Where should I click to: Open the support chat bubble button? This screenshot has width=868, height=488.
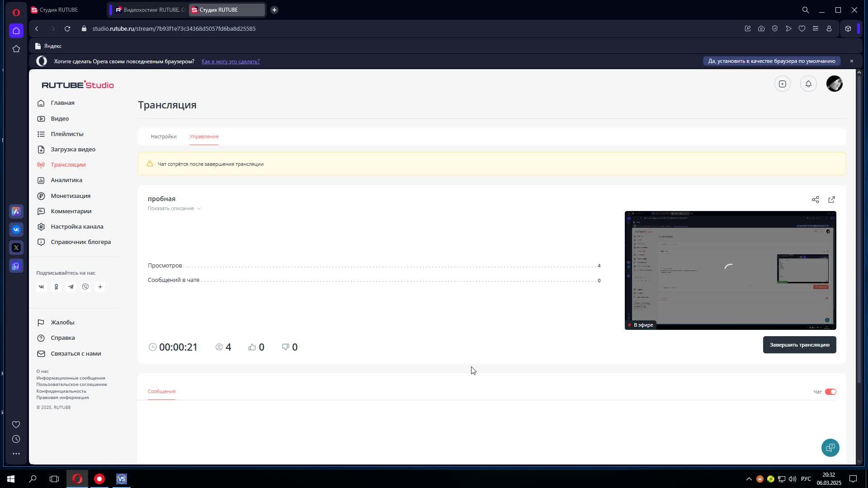pyautogui.click(x=830, y=448)
